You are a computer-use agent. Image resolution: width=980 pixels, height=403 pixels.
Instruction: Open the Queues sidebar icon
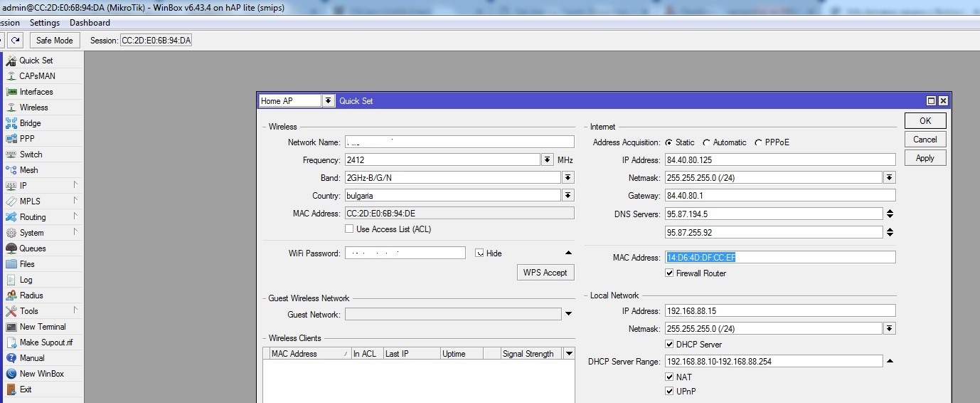11,248
